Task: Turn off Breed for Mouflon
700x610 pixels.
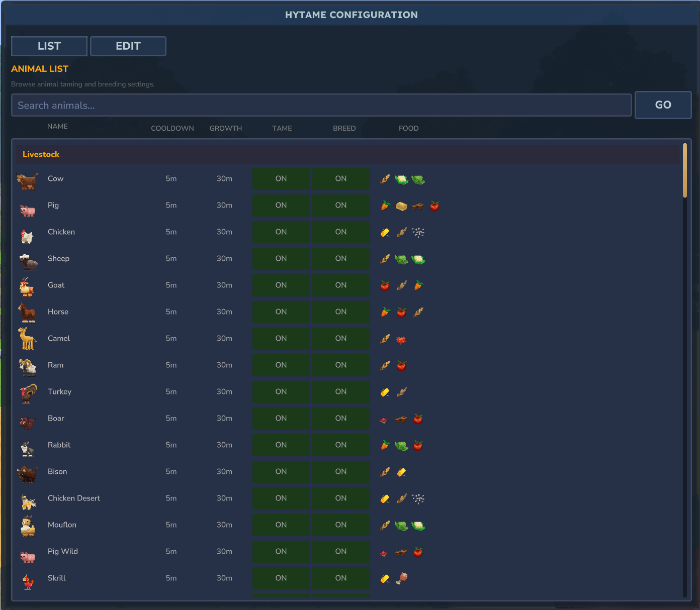Action: tap(341, 525)
